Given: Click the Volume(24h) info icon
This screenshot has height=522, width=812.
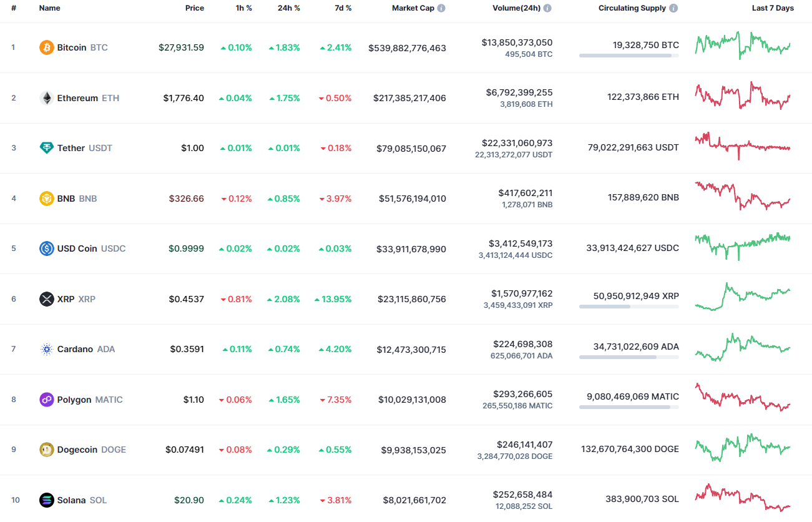Looking at the screenshot, I should pyautogui.click(x=546, y=7).
